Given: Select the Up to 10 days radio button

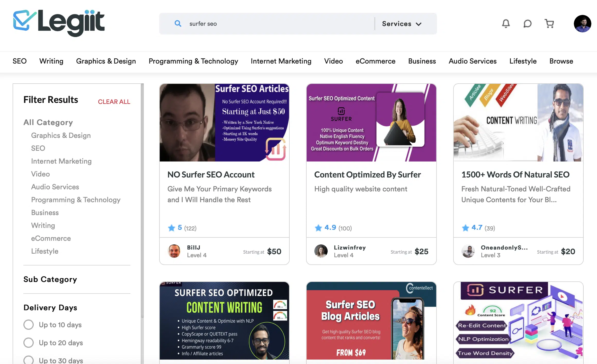Looking at the screenshot, I should (x=28, y=324).
